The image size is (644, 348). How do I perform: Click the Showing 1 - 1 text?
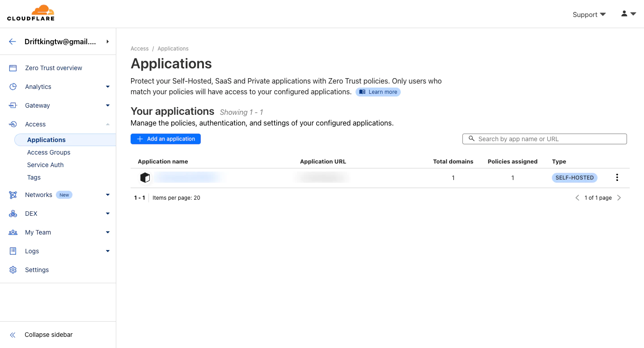[241, 112]
